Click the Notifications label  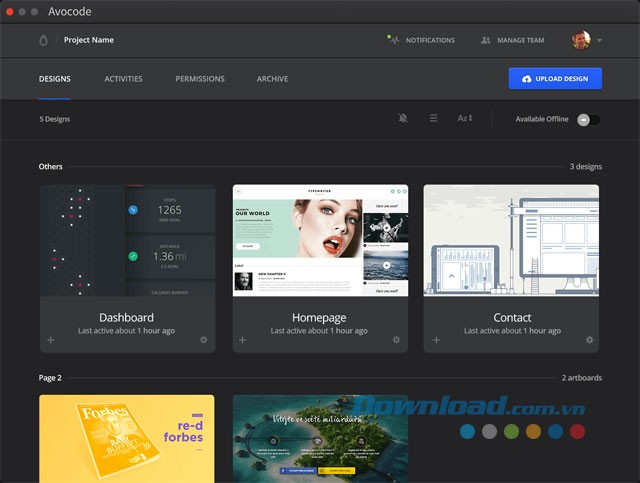(430, 40)
